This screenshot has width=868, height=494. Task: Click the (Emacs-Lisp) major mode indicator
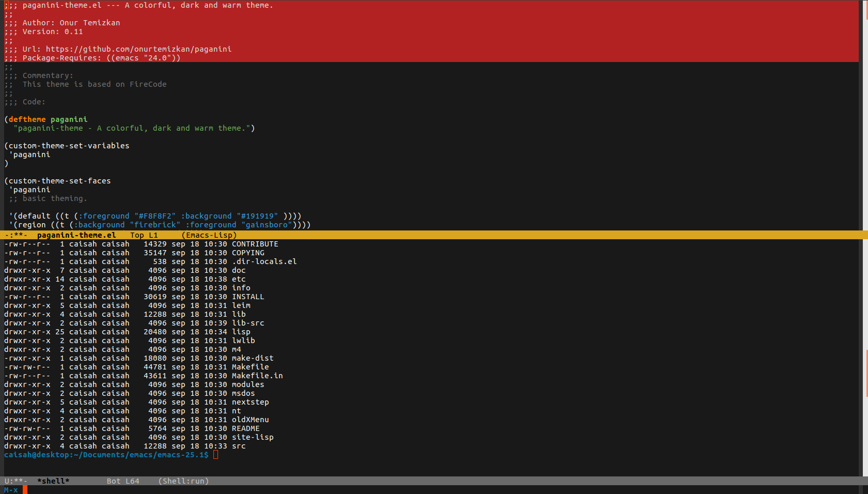click(209, 235)
